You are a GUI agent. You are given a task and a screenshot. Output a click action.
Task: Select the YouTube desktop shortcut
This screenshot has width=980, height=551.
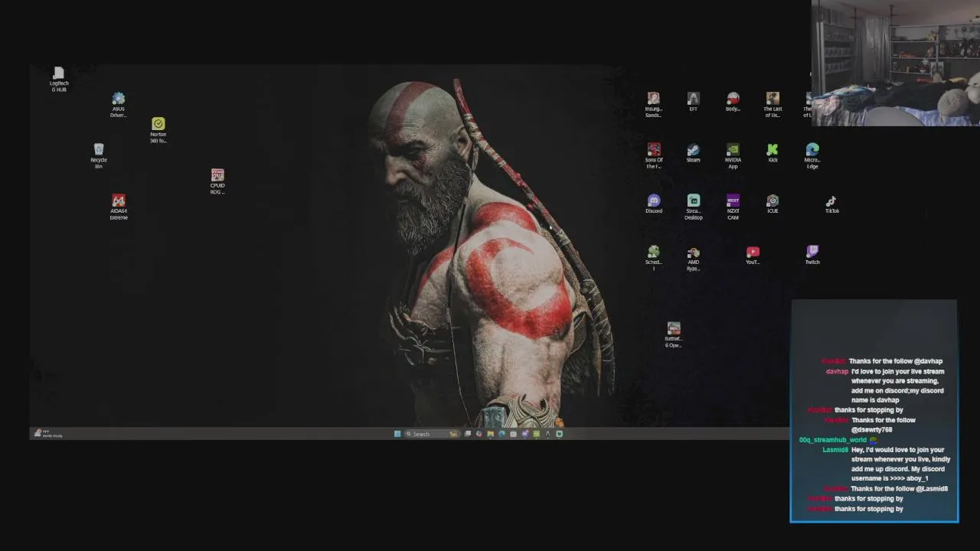point(753,256)
